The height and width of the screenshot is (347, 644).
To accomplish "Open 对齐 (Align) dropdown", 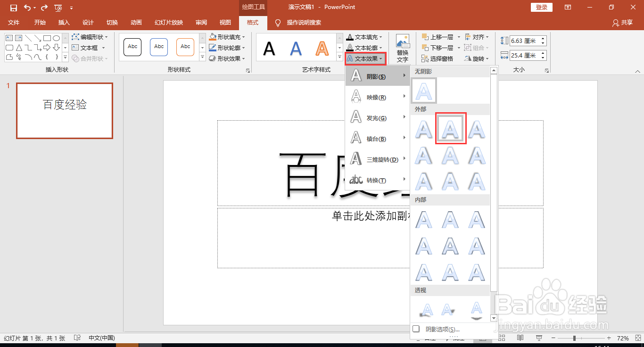I will click(x=477, y=37).
